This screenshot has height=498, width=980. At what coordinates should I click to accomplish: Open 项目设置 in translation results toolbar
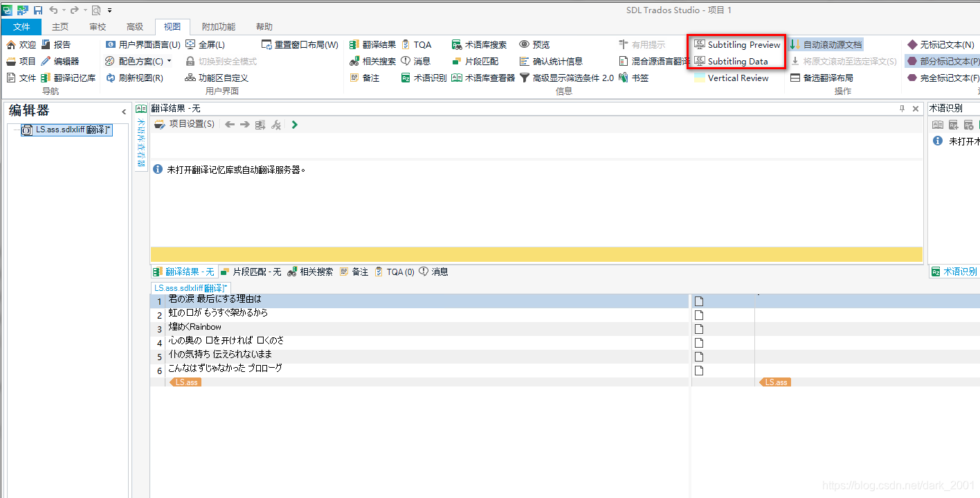(184, 124)
